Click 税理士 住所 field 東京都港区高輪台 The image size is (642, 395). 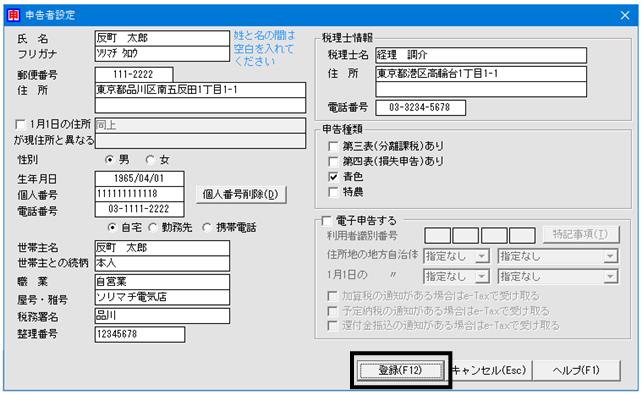pos(481,74)
